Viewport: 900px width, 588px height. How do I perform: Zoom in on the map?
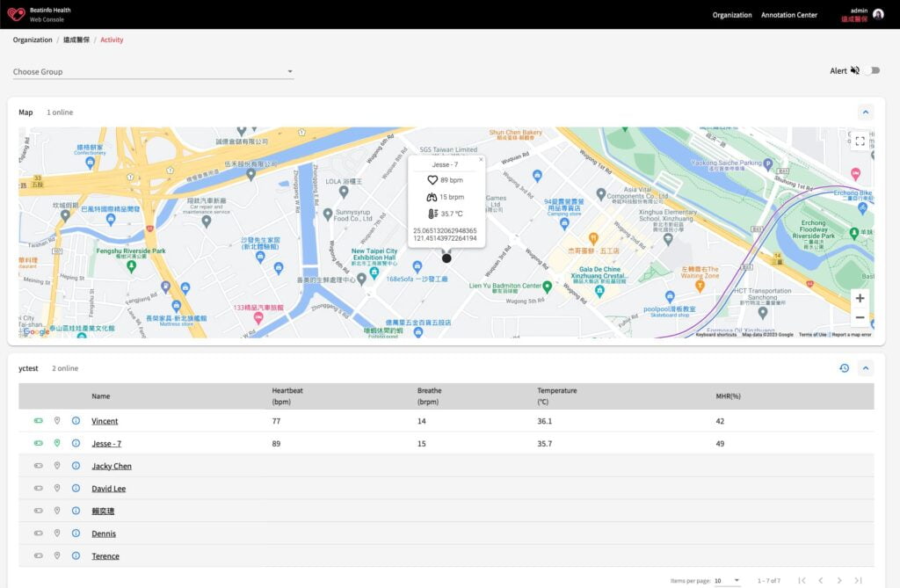coord(860,299)
